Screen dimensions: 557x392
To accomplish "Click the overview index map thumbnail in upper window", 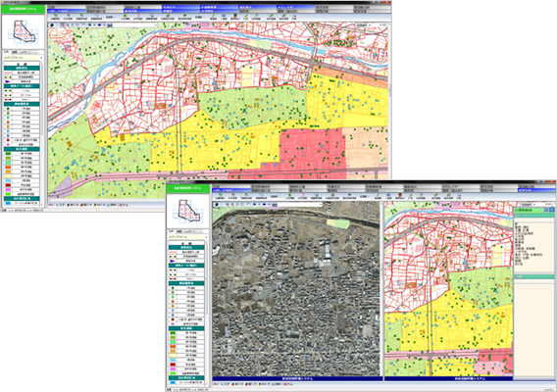I will click(24, 32).
